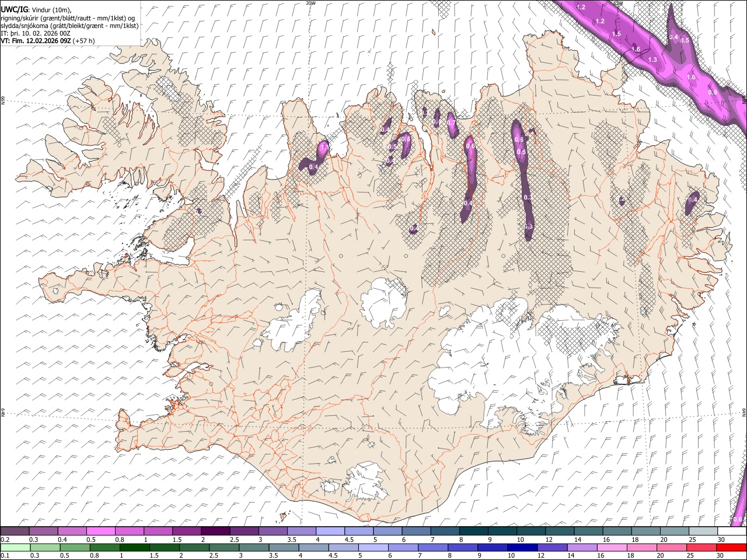Click the '64N' latitude label on the right edge
The height and width of the screenshot is (560, 747).
tap(744, 412)
